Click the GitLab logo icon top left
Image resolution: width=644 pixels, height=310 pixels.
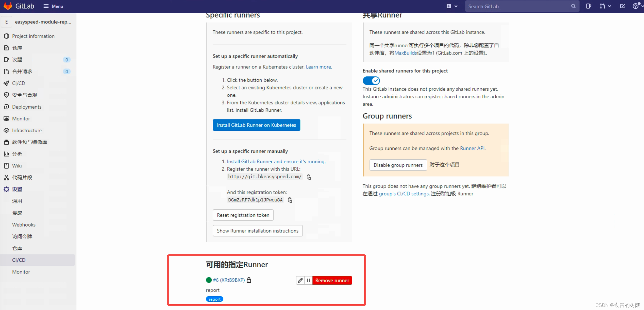tap(8, 6)
